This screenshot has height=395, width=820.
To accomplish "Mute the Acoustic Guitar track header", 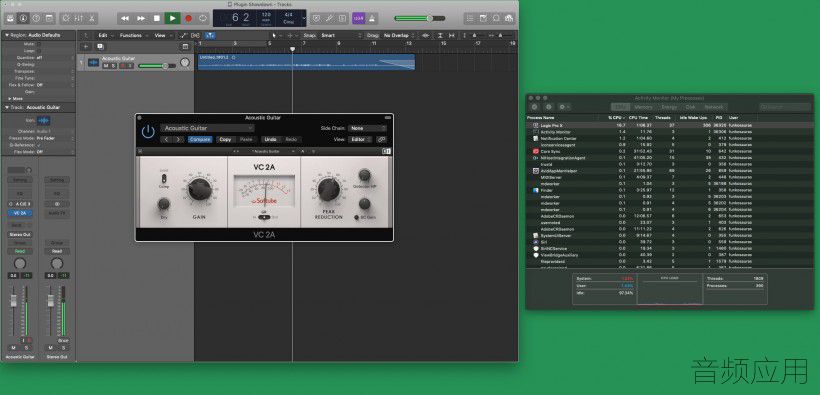I will pos(106,66).
